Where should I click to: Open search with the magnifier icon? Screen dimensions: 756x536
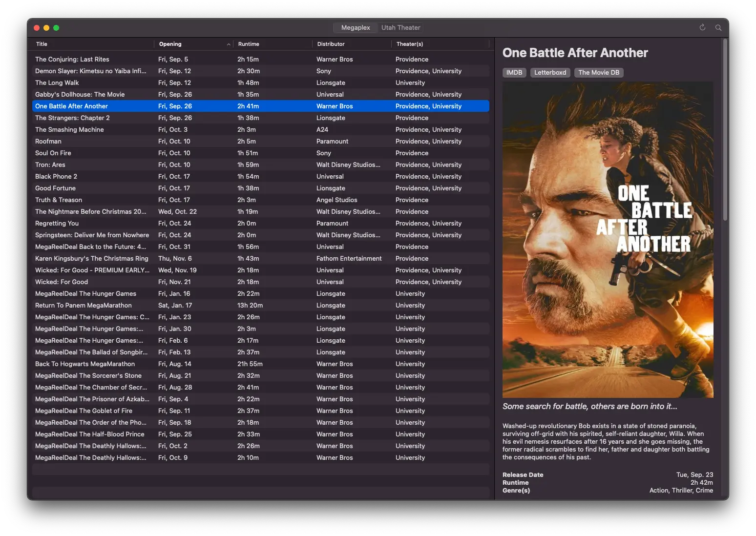click(718, 27)
